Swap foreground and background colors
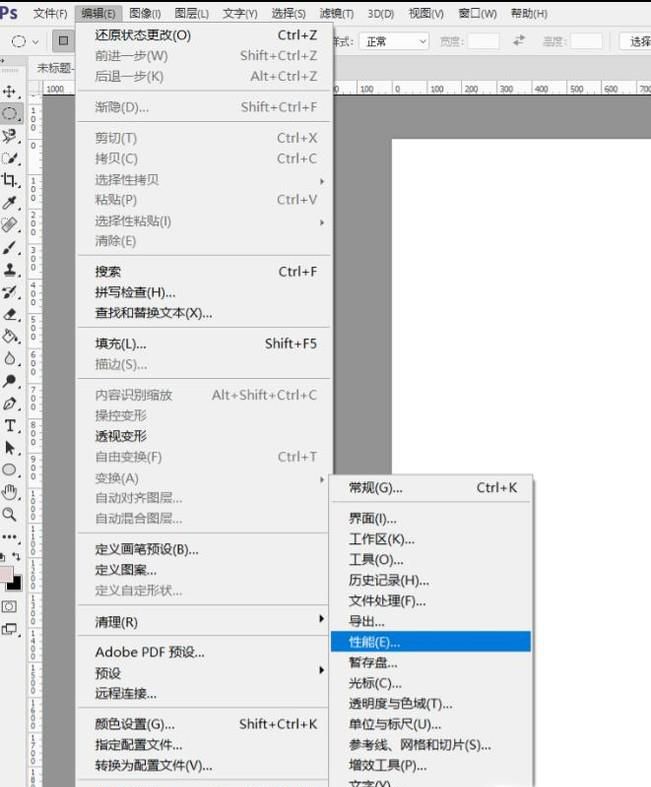651x787 pixels. (x=17, y=556)
